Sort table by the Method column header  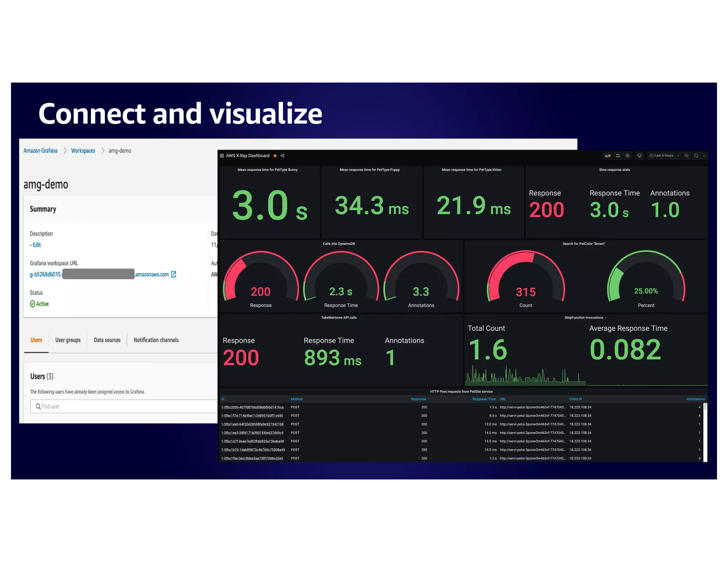(x=296, y=399)
